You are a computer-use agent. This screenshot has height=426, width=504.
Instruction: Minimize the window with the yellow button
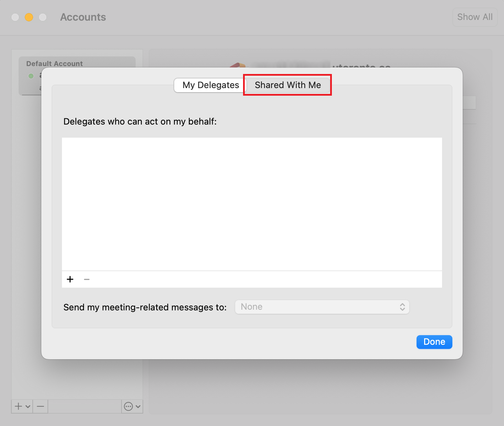(29, 17)
